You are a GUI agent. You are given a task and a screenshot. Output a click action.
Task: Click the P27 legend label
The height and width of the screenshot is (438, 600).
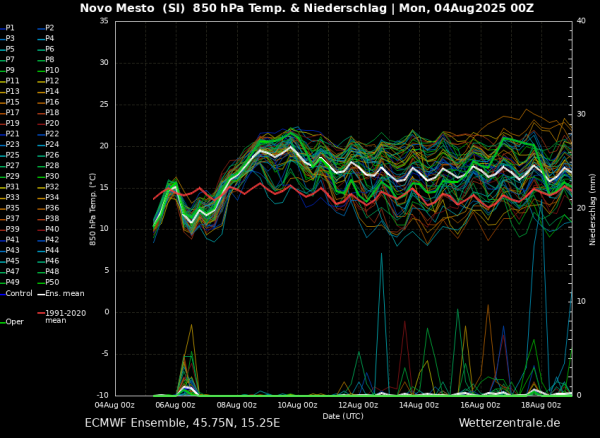point(12,165)
